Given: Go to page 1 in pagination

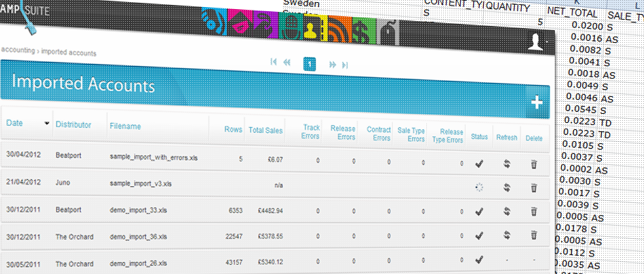Looking at the screenshot, I should coord(310,64).
